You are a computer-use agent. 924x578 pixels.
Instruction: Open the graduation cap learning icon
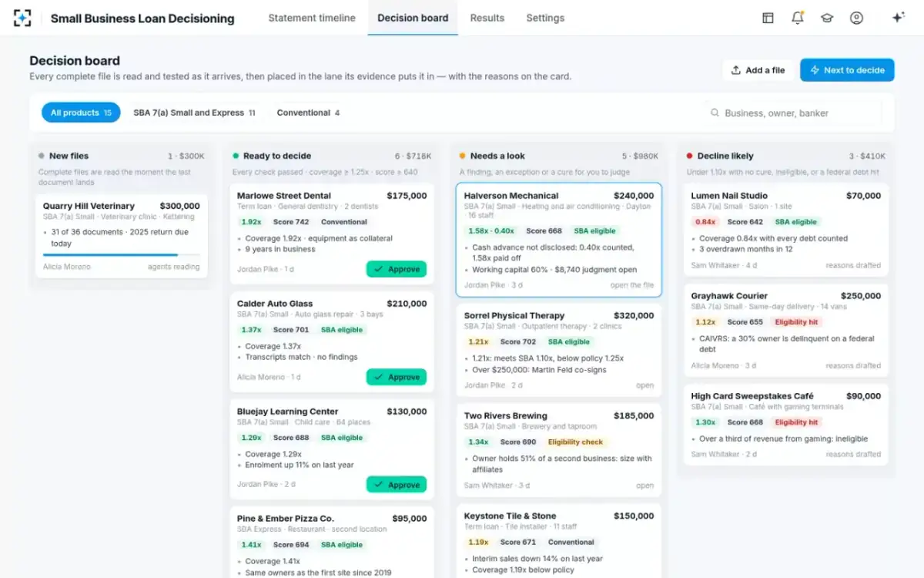pos(827,18)
